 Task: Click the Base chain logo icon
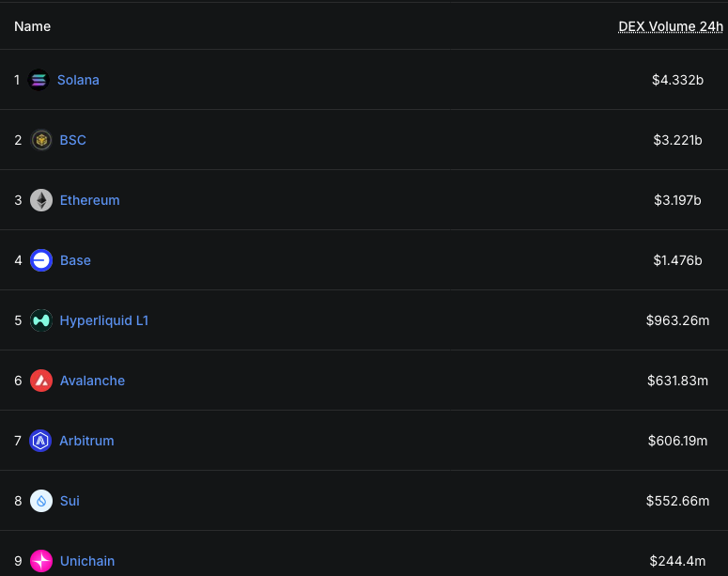point(41,260)
